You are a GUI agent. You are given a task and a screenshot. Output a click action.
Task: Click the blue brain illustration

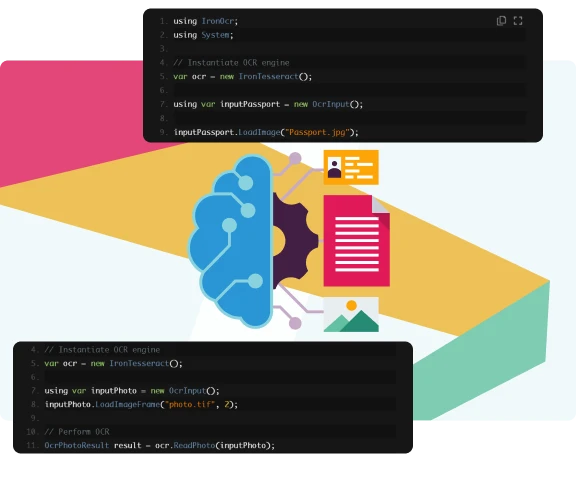click(231, 241)
